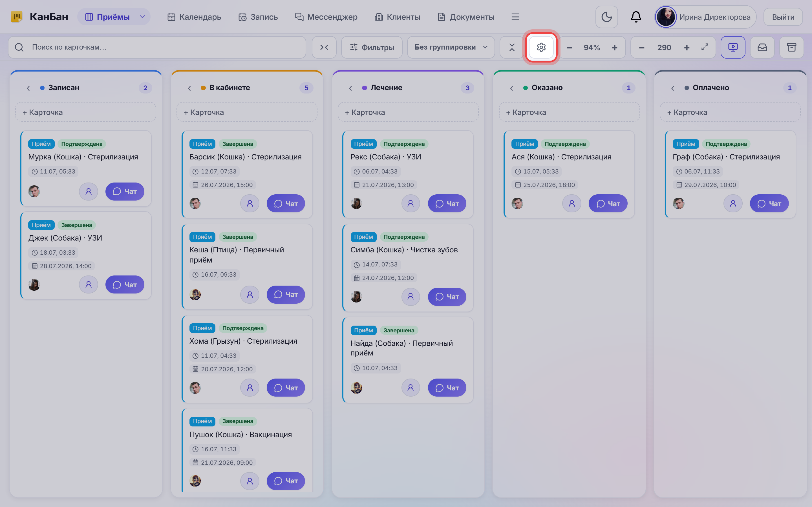Open the inbox tray icon
This screenshot has width=812, height=507.
click(762, 47)
